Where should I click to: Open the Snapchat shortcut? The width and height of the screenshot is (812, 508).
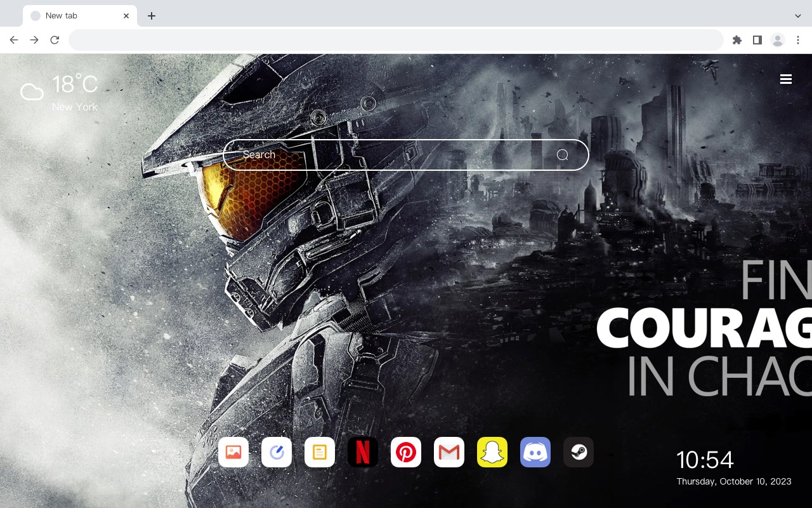(492, 452)
